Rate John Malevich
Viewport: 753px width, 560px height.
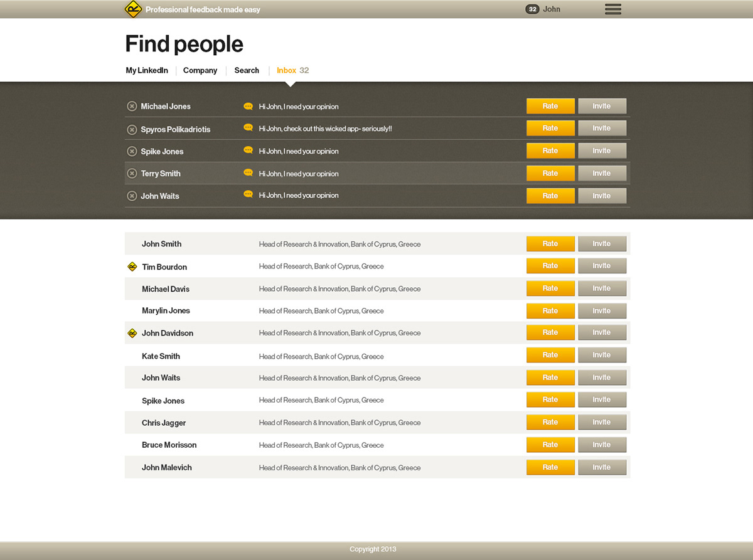tap(550, 467)
